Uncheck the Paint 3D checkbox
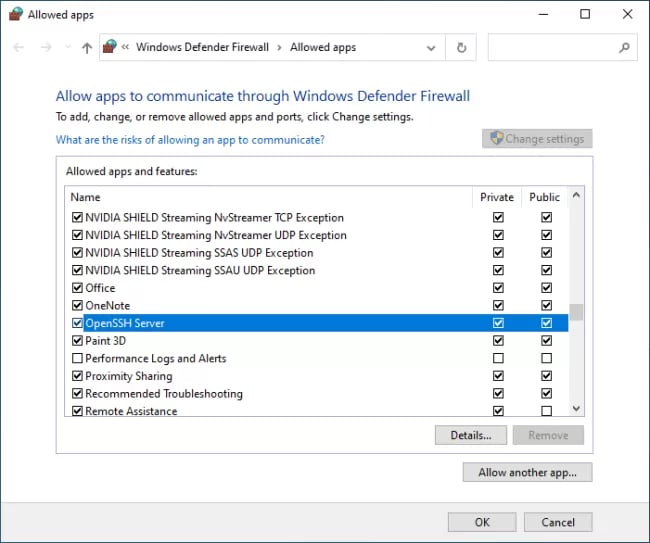 77,341
